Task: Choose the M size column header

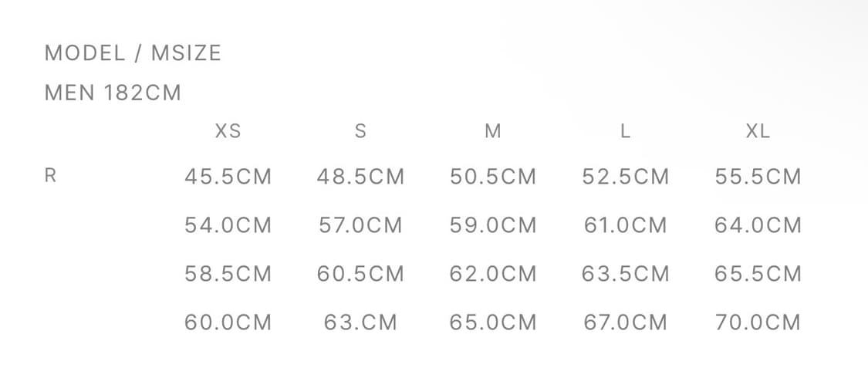Action: point(493,132)
